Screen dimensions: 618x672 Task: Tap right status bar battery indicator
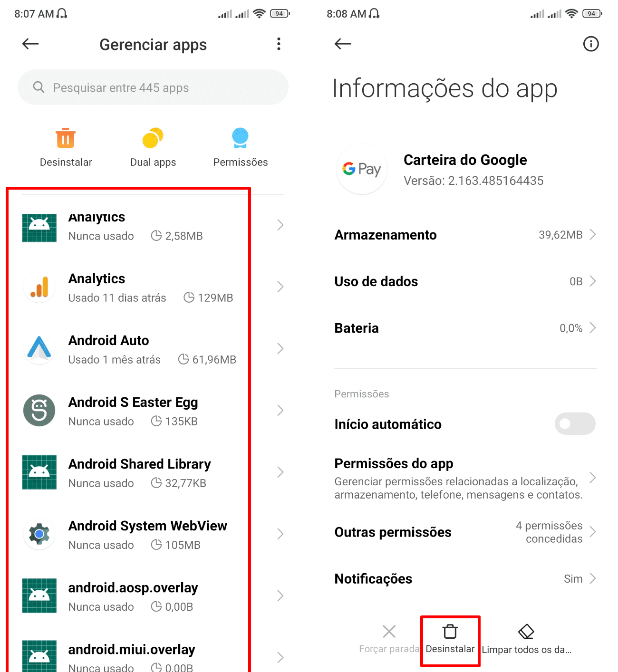592,14
